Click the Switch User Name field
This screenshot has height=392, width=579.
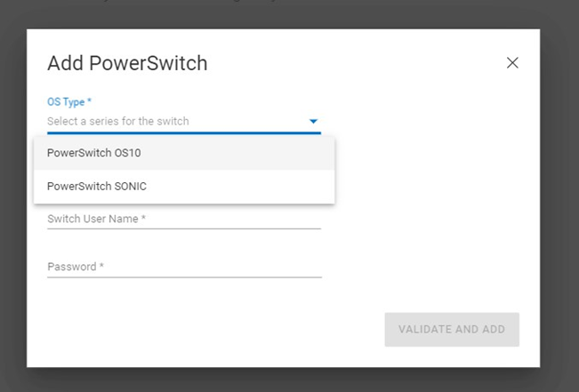coord(184,219)
